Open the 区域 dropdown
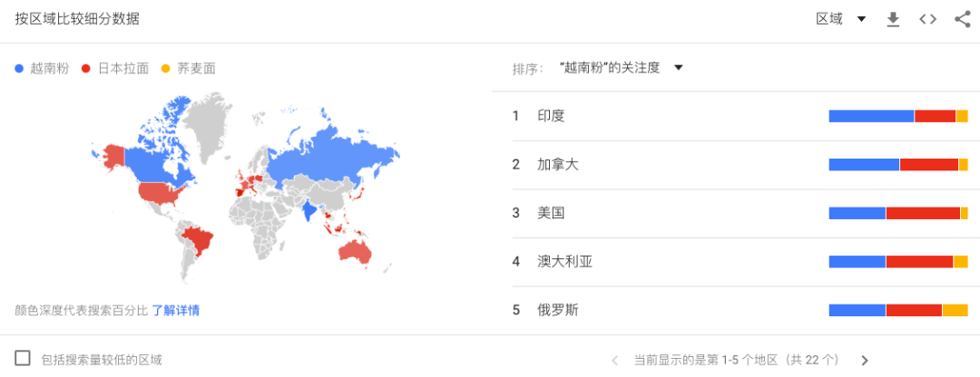The image size is (980, 377). (840, 19)
